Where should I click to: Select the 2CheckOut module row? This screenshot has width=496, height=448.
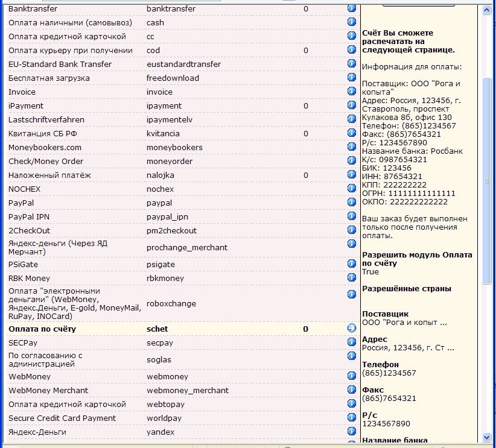tap(183, 231)
